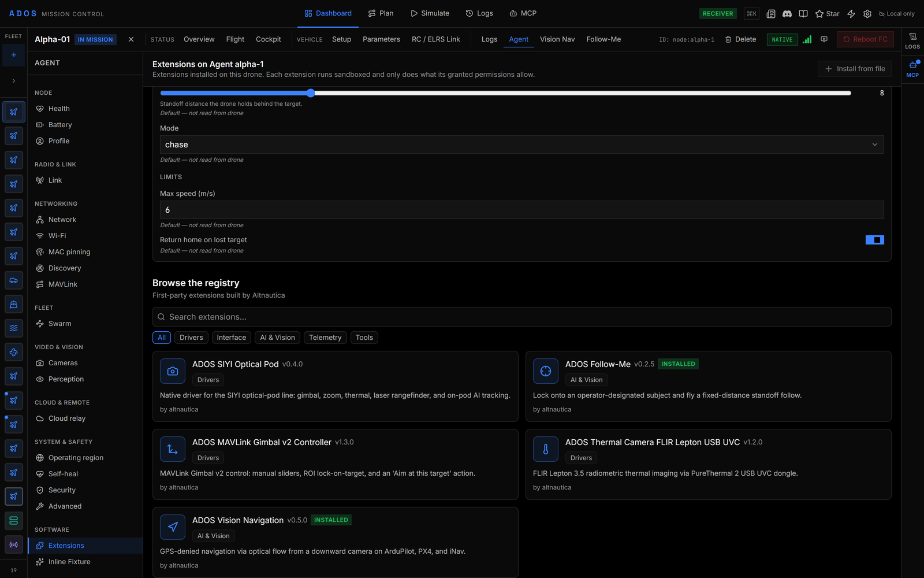Click the Thermal Camera thermometer icon
Image resolution: width=924 pixels, height=578 pixels.
coord(546,449)
